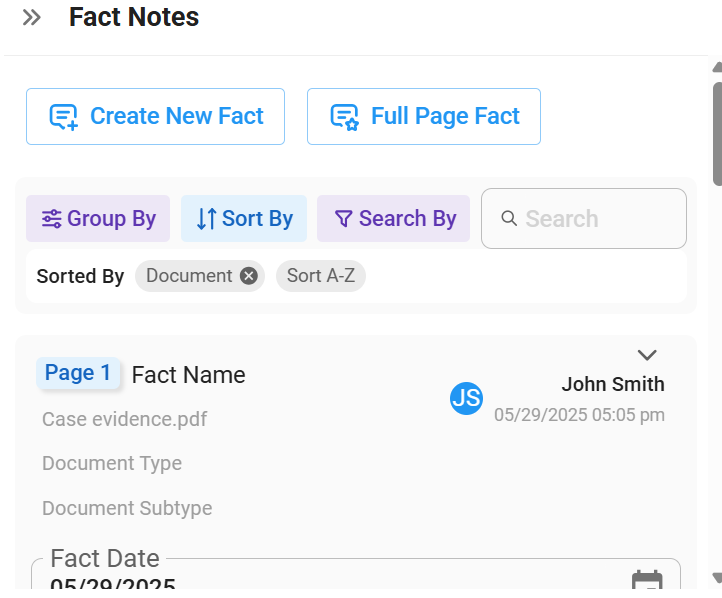The image size is (722, 598).
Task: Open the Fact Date calendar picker
Action: pyautogui.click(x=647, y=580)
